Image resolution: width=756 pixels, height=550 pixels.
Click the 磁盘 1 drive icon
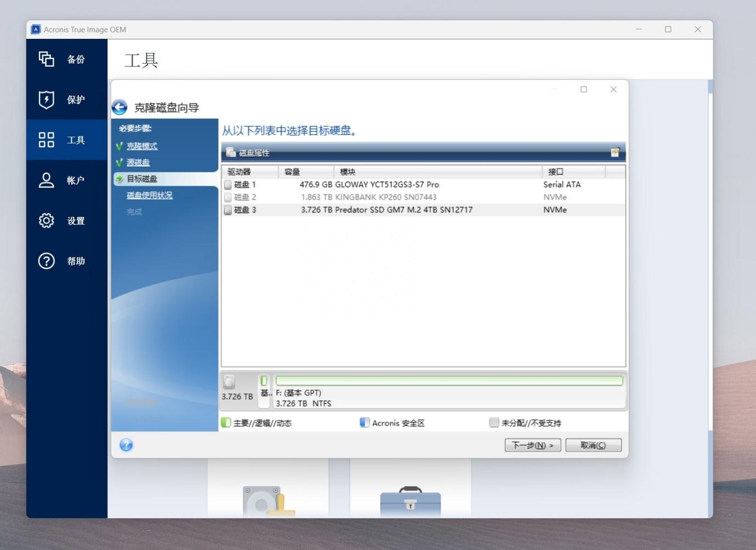pyautogui.click(x=228, y=185)
